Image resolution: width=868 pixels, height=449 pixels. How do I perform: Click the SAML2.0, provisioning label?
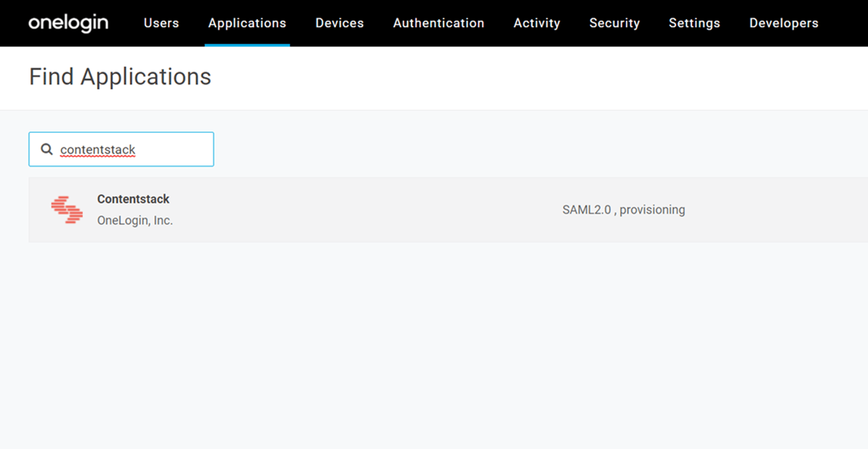point(624,210)
